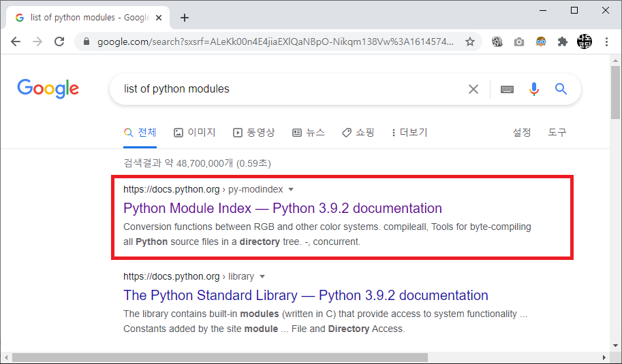Click the horizontal scrollbar thumb
This screenshot has width=622, height=364.
click(220, 357)
